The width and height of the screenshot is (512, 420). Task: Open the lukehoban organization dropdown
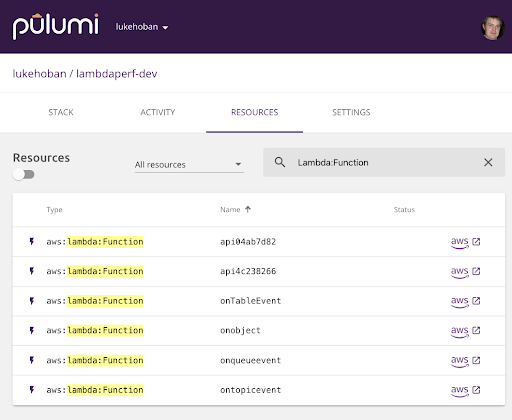142,27
